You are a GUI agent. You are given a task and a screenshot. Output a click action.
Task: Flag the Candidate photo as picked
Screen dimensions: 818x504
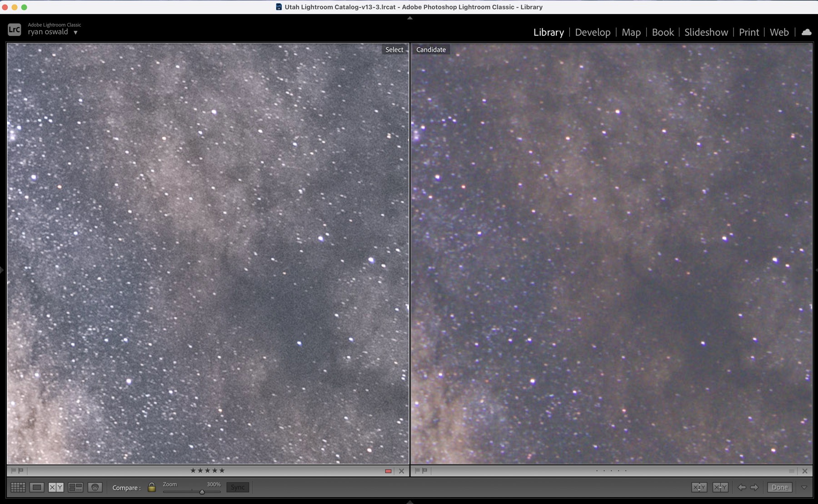[417, 471]
